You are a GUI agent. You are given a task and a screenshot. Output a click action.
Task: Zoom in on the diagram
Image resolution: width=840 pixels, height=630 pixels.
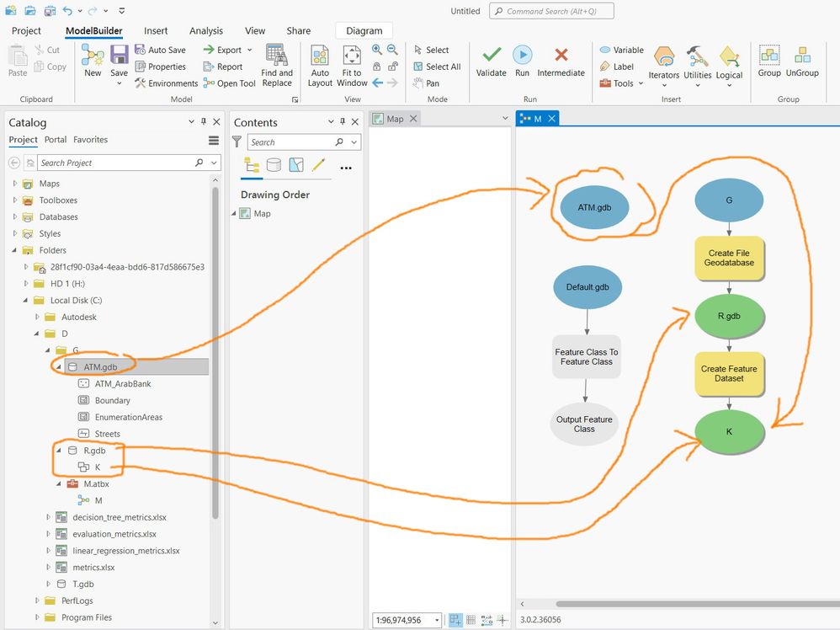coord(377,50)
